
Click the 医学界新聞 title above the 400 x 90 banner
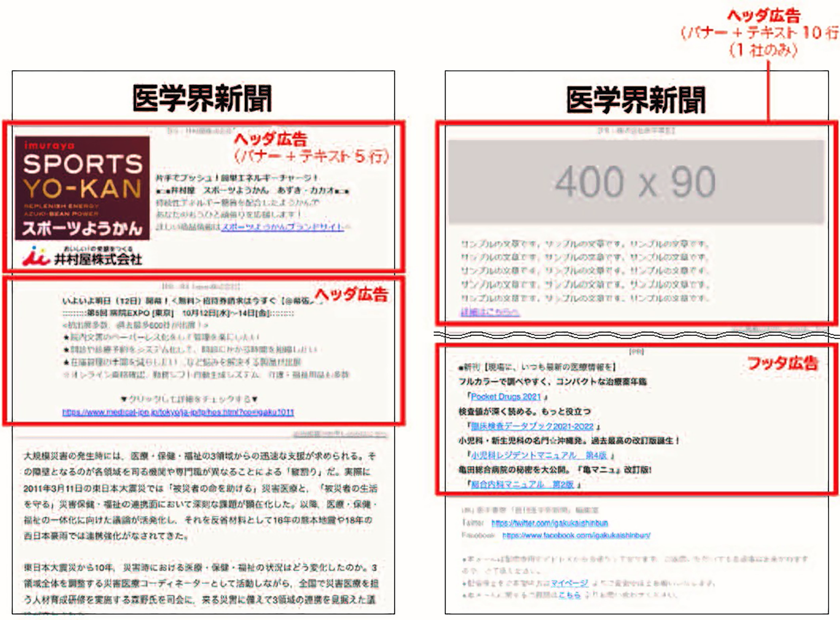tap(636, 100)
